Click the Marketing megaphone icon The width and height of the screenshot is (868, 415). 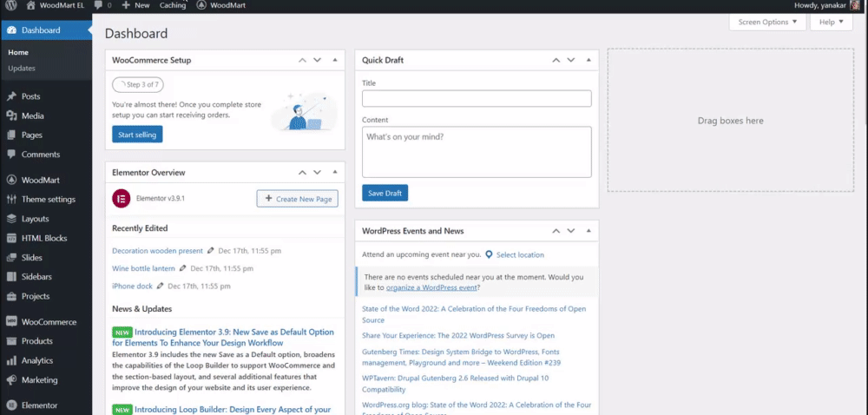11,380
